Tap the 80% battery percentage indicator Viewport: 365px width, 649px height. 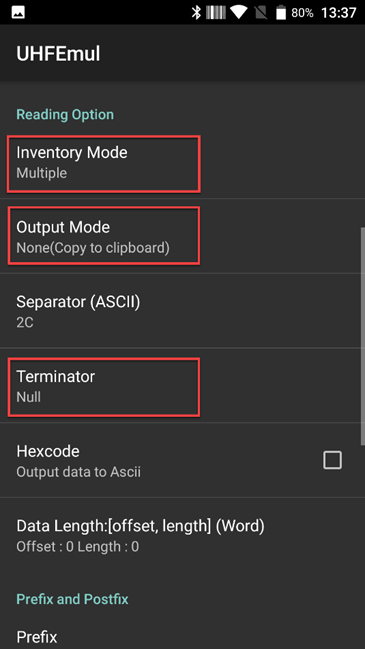[302, 13]
